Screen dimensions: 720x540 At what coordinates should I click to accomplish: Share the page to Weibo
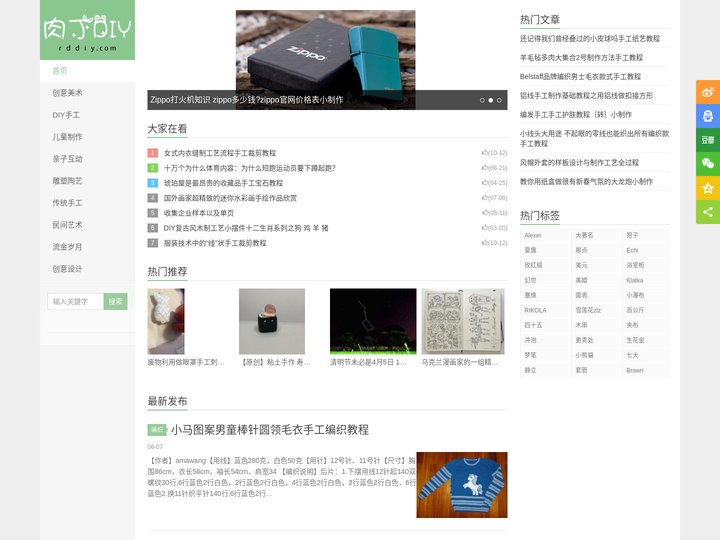(x=708, y=92)
